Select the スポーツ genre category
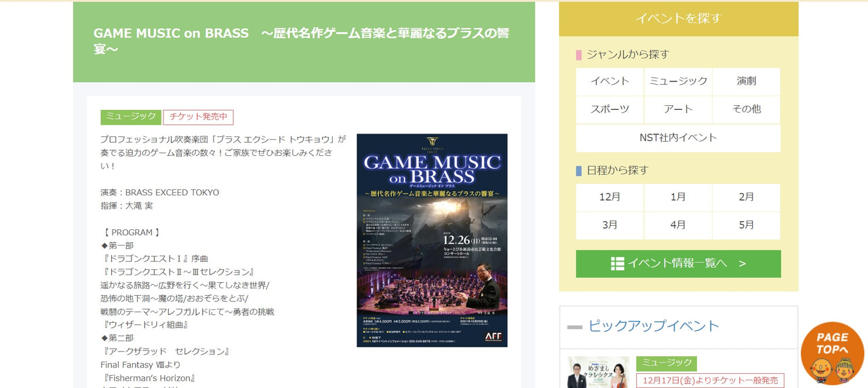The image size is (868, 388). (x=610, y=110)
